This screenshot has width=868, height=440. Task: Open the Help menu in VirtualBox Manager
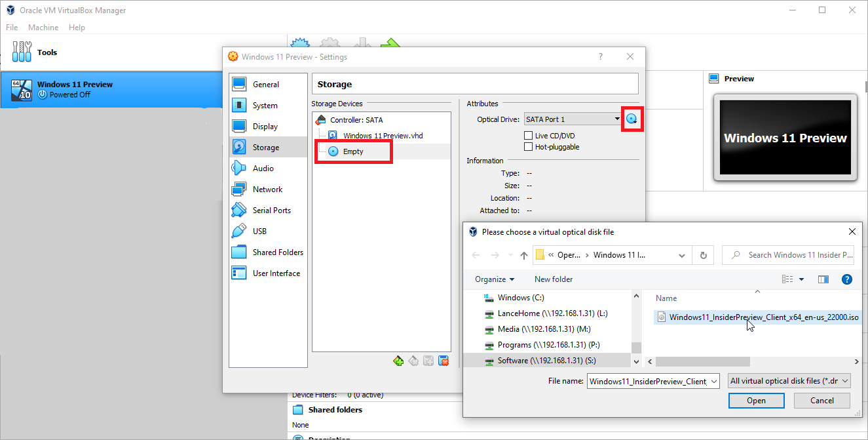pos(77,28)
